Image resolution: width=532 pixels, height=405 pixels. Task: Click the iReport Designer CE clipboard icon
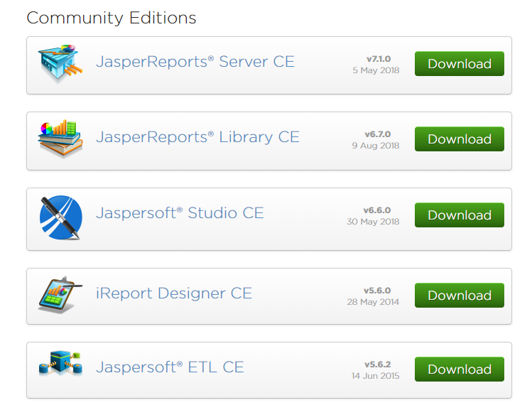click(x=60, y=295)
